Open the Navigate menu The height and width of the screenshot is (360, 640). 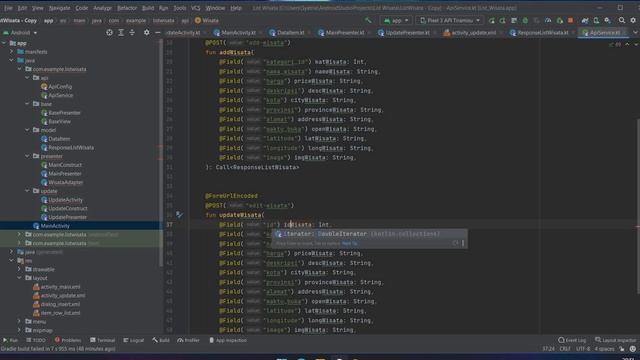coord(60,8)
